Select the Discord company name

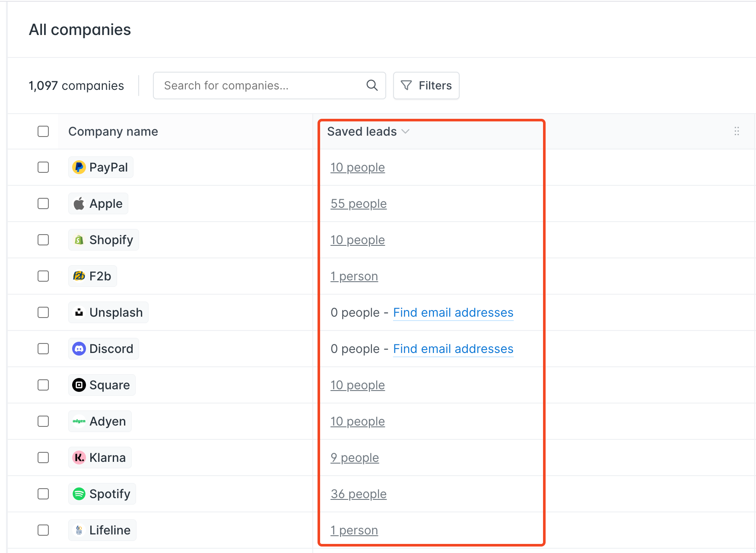pyautogui.click(x=111, y=349)
